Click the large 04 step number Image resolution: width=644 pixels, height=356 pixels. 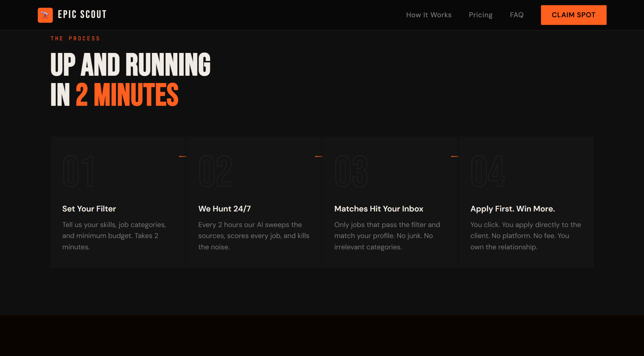click(x=488, y=171)
